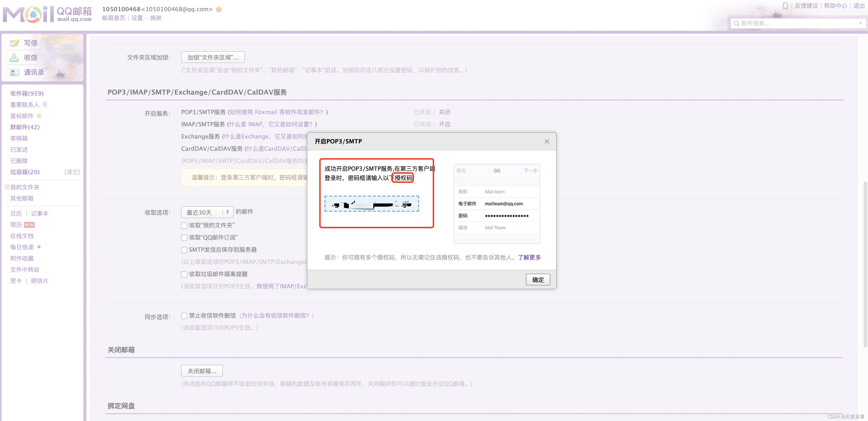Expand the 我的文件夹 tree node

[7, 187]
